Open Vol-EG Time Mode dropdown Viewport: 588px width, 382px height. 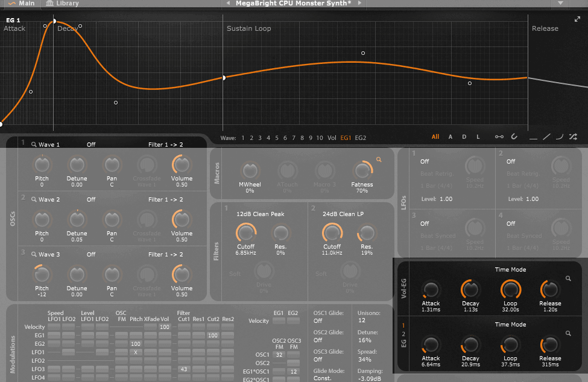coord(510,270)
